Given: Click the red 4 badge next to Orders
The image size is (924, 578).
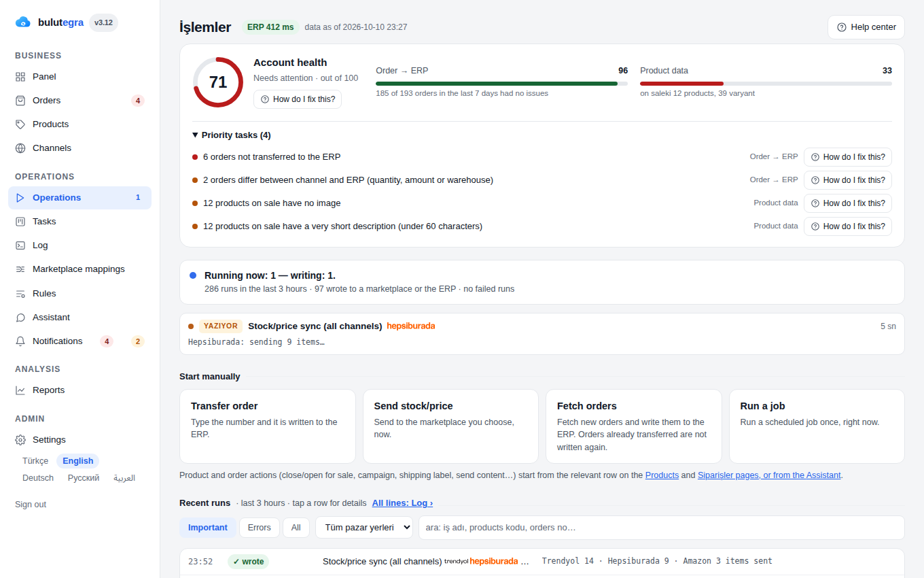Looking at the screenshot, I should pyautogui.click(x=138, y=101).
